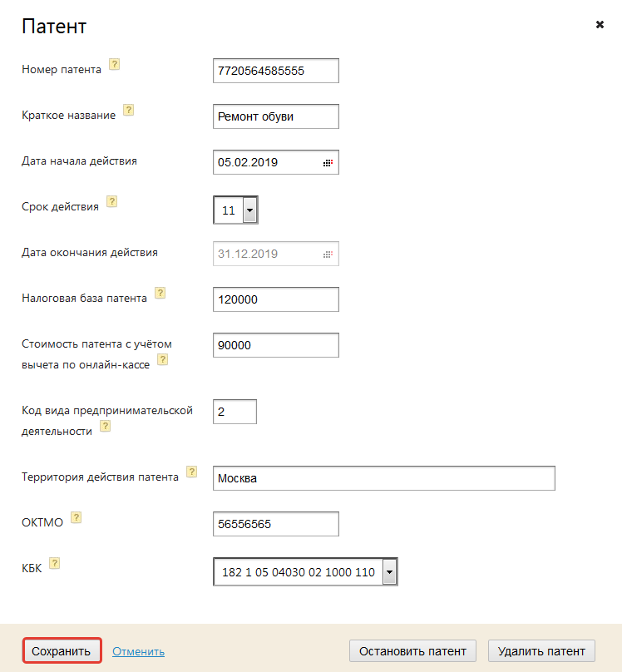The image size is (622, 672).
Task: Click the Территория действия патента text field
Action: click(x=383, y=478)
